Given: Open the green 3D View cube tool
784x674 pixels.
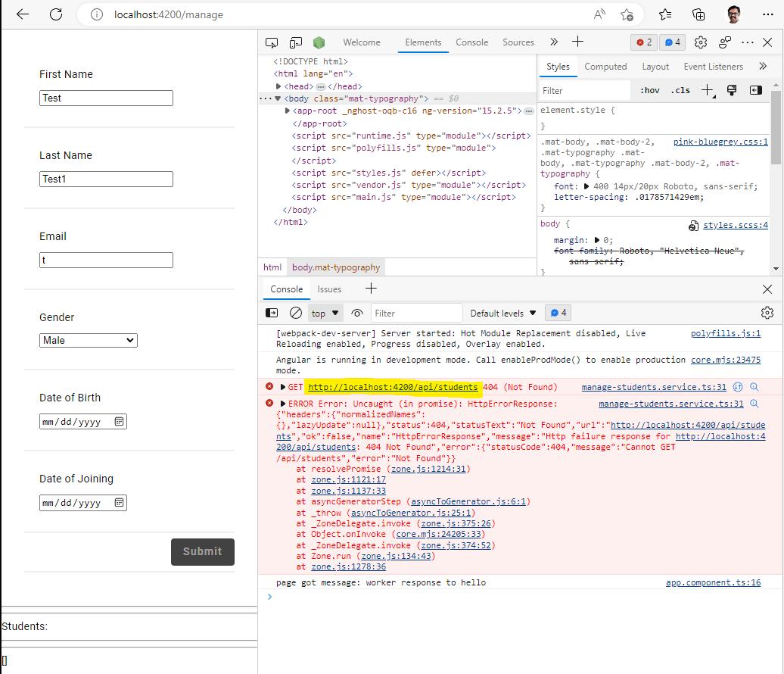Looking at the screenshot, I should point(319,42).
